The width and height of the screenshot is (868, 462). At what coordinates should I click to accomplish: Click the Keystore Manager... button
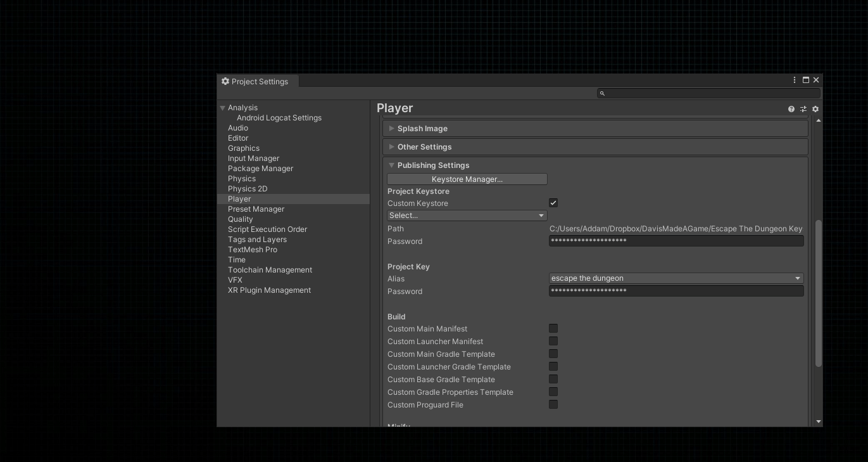click(x=467, y=179)
